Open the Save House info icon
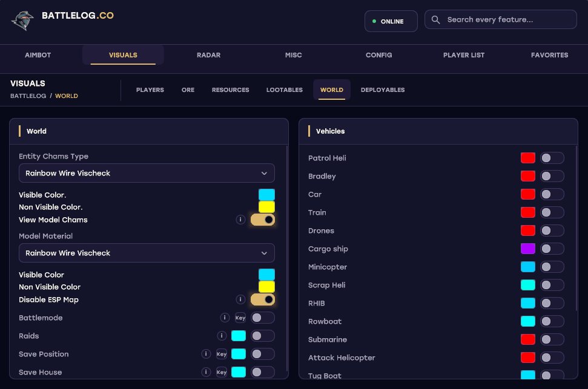The width and height of the screenshot is (588, 389). point(206,372)
